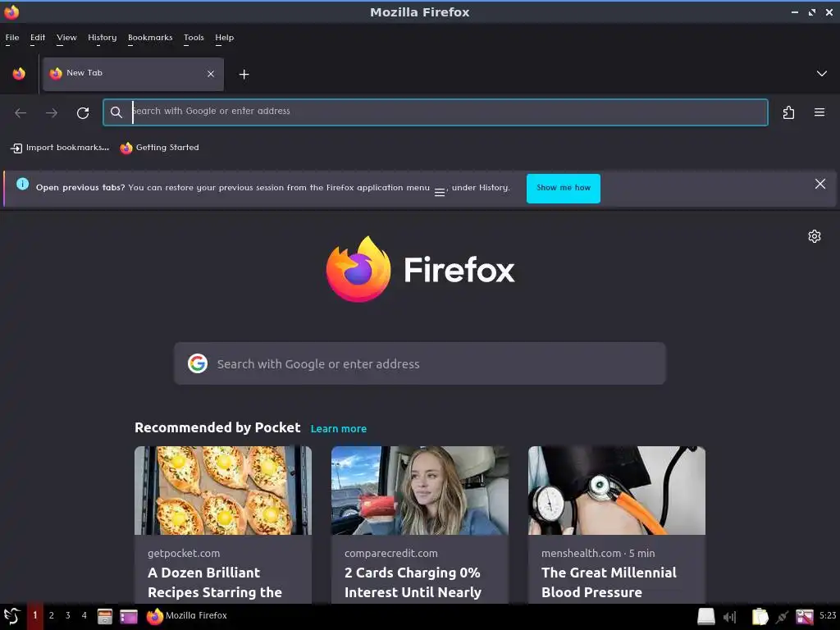840x630 pixels.
Task: Open 2 Cards Charging 0% Interest article
Action: click(413, 582)
